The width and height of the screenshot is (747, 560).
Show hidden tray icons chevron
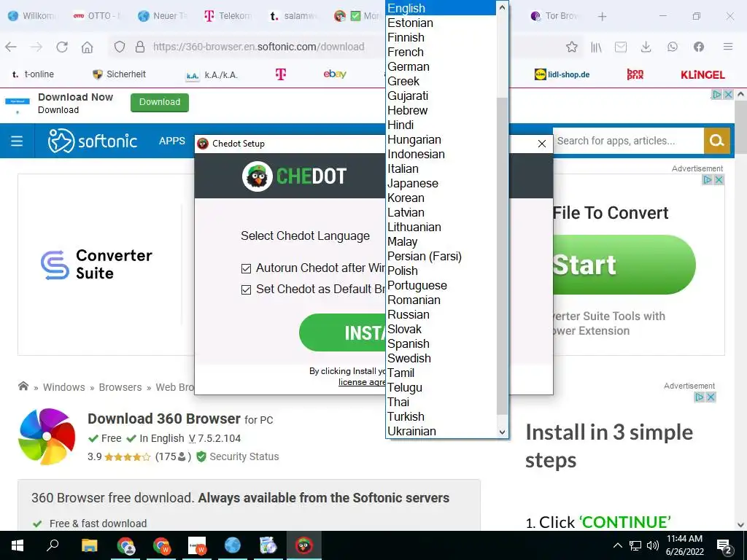coord(617,545)
